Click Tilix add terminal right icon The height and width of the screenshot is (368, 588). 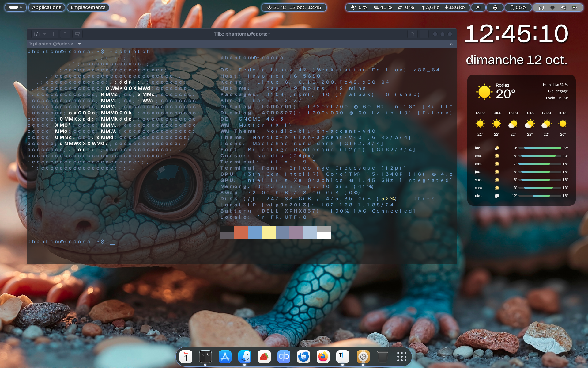pyautogui.click(x=65, y=34)
